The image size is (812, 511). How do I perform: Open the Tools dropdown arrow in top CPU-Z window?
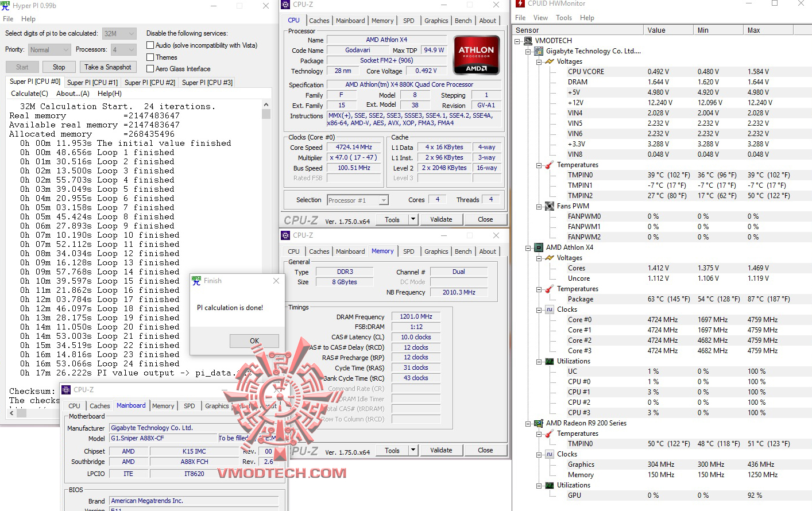[412, 219]
